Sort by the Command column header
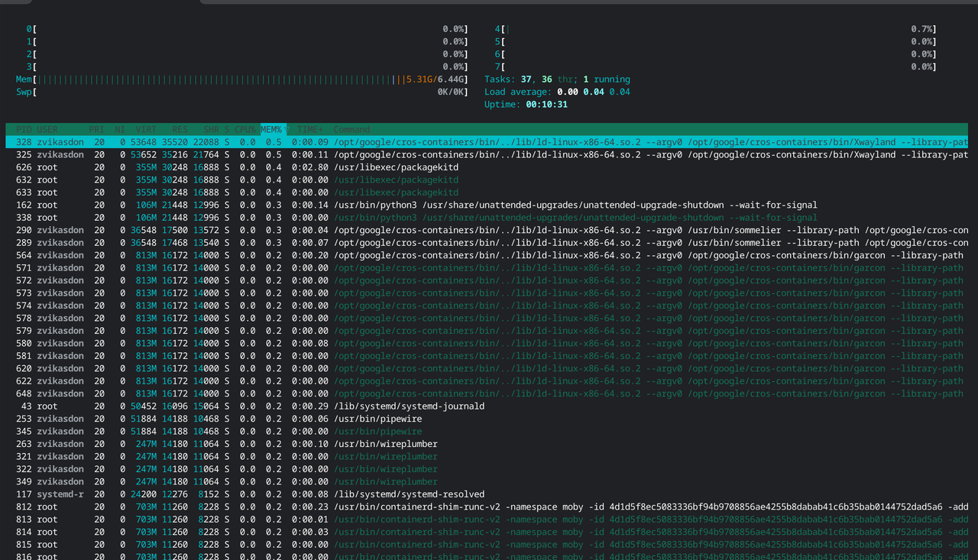 pyautogui.click(x=351, y=130)
